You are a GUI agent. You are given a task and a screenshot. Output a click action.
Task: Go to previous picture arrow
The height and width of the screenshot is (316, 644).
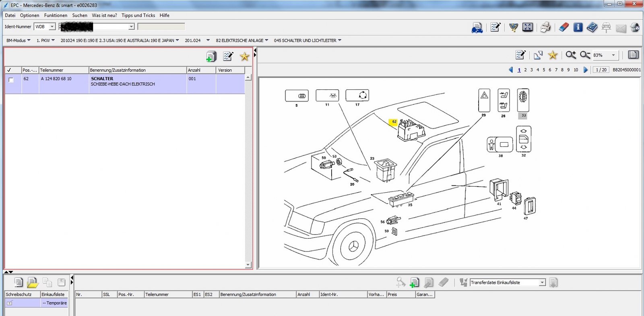point(511,70)
